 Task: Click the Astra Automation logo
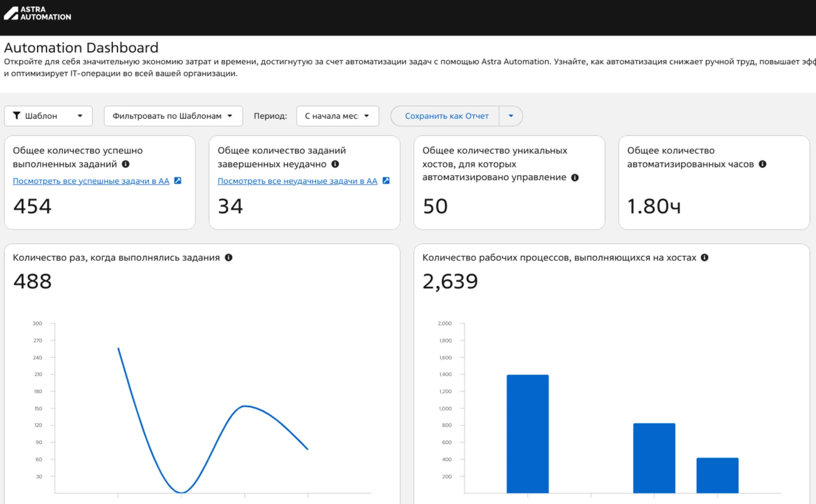point(38,13)
